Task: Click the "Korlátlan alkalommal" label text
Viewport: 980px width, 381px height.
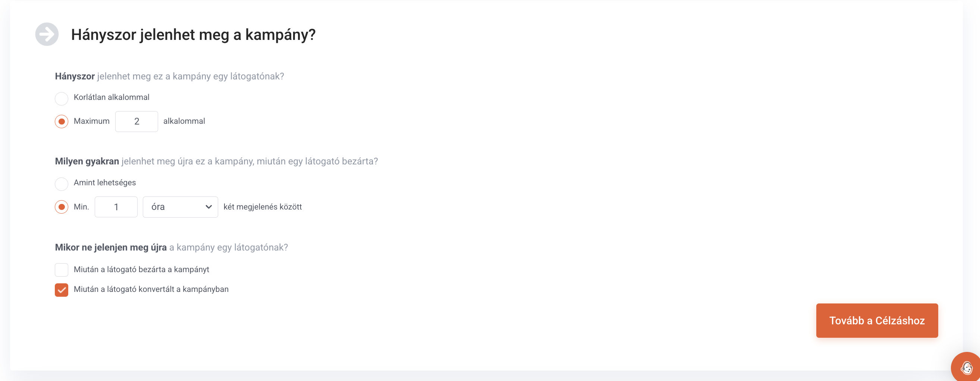Action: point(111,97)
